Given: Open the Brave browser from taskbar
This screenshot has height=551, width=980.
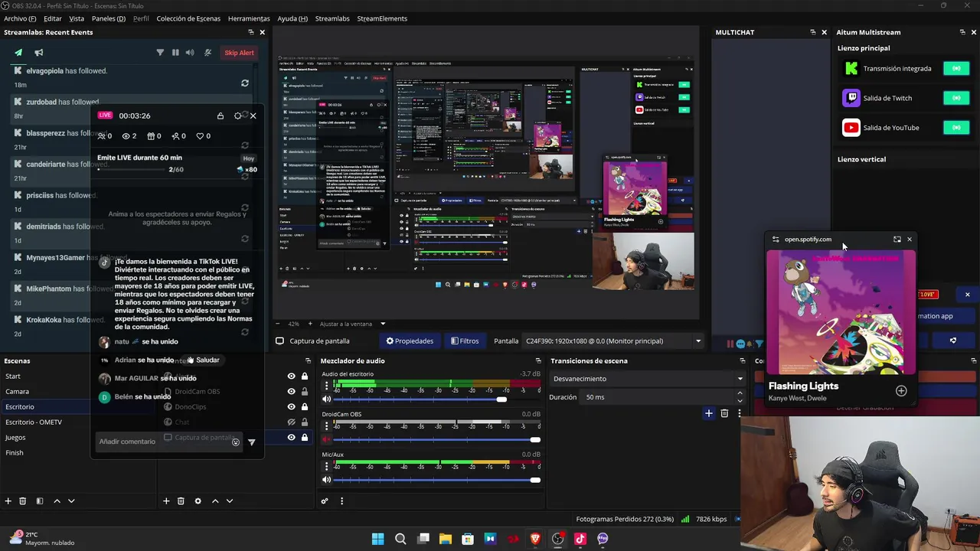Looking at the screenshot, I should [535, 539].
